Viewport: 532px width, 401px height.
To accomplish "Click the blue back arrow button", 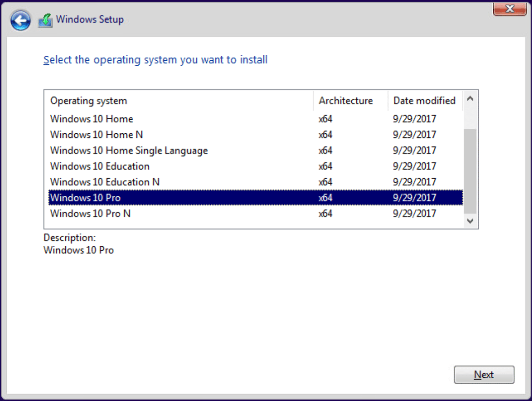I will pos(21,20).
